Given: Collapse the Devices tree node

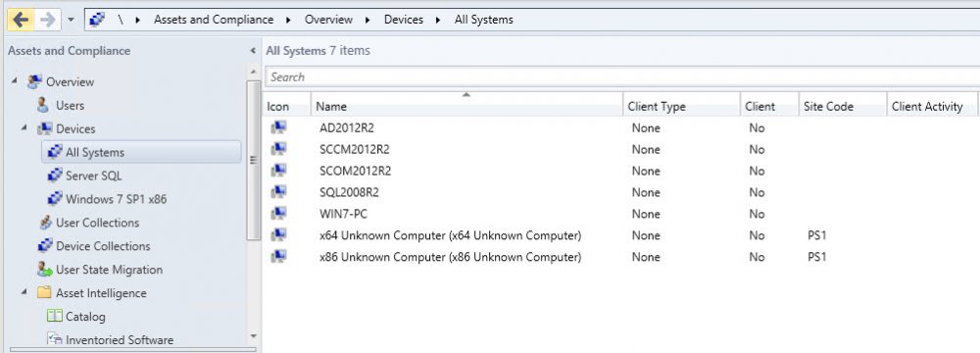Looking at the screenshot, I should 24,127.
